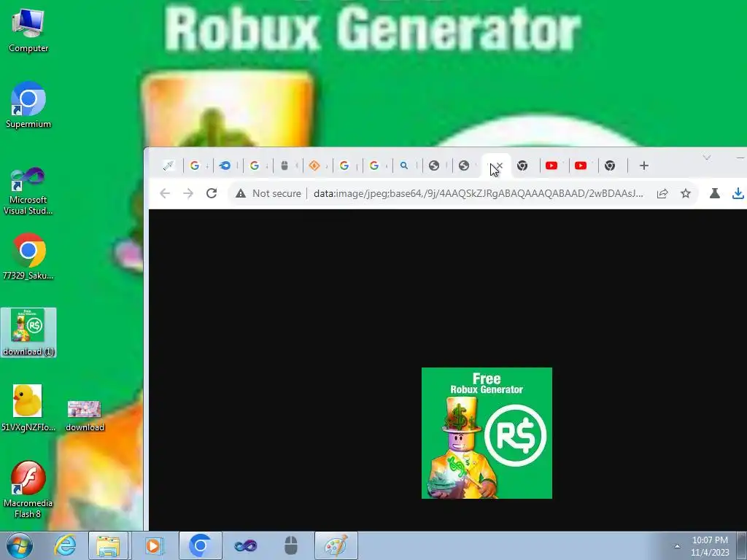Viewport: 747px width, 560px height.
Task: Open Windows Explorer folder in taskbar
Action: [x=108, y=545]
